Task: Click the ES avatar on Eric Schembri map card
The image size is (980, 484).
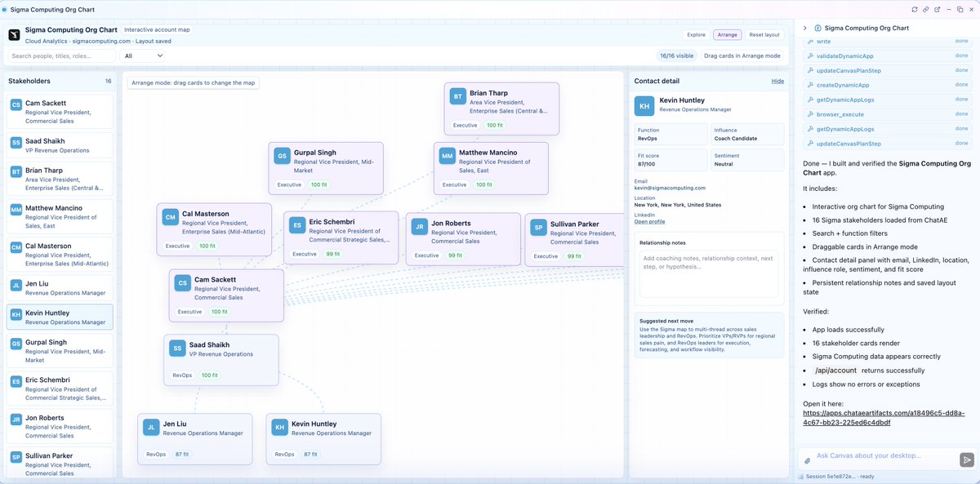Action: [298, 226]
